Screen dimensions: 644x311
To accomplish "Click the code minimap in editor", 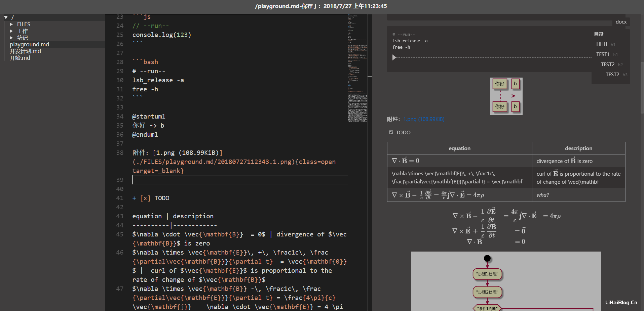I will tap(357, 68).
